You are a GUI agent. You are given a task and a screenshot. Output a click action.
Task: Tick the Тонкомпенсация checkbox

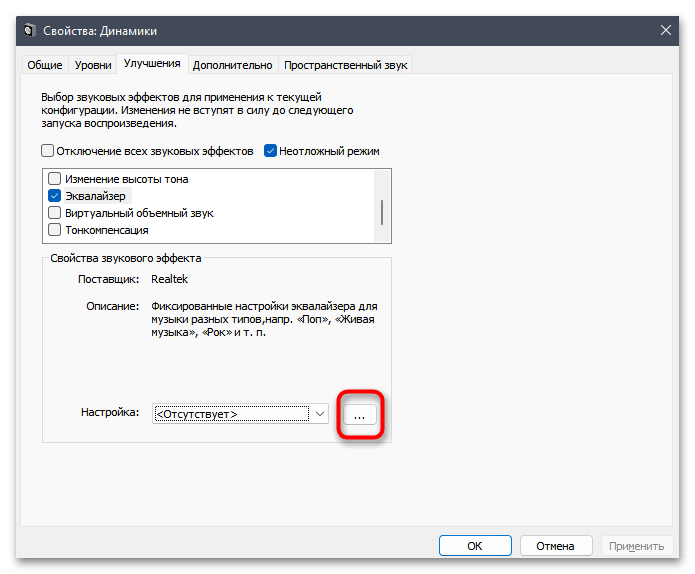[55, 230]
